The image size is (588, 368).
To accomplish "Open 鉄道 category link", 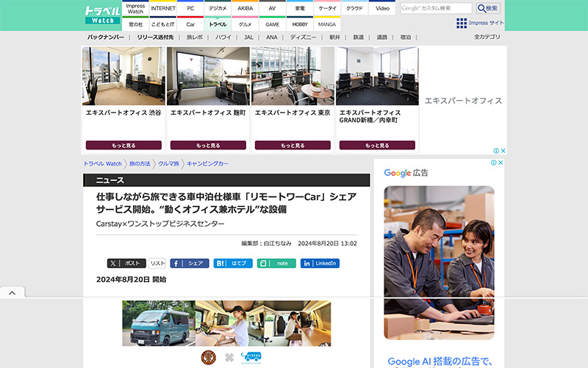I will [359, 38].
